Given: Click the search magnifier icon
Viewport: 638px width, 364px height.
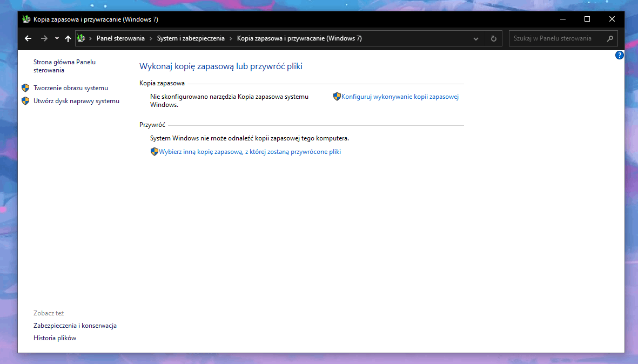Looking at the screenshot, I should click(610, 39).
